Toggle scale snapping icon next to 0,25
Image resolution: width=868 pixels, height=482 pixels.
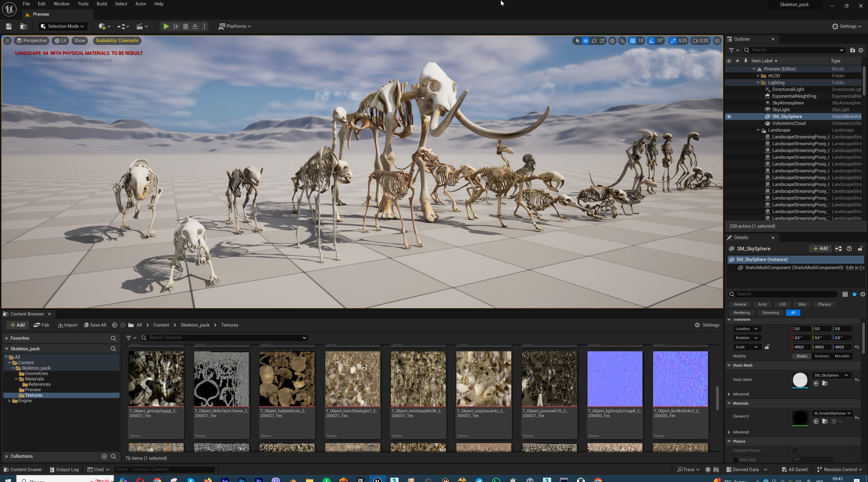[673, 40]
